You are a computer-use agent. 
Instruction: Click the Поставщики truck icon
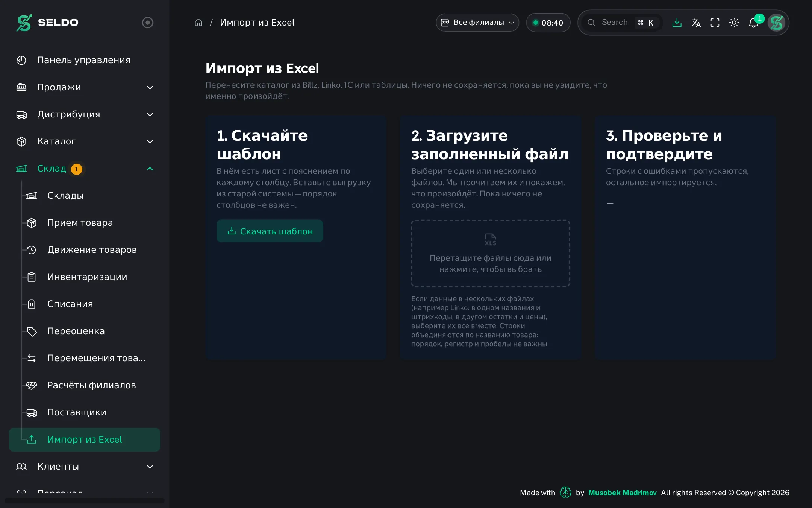click(32, 412)
